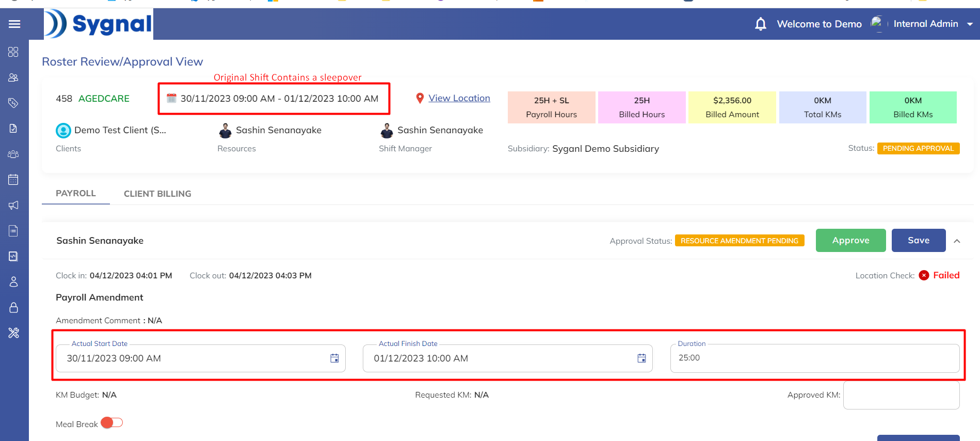980x441 pixels.
Task: Open the tools settings icon in sidebar
Action: 13,333
